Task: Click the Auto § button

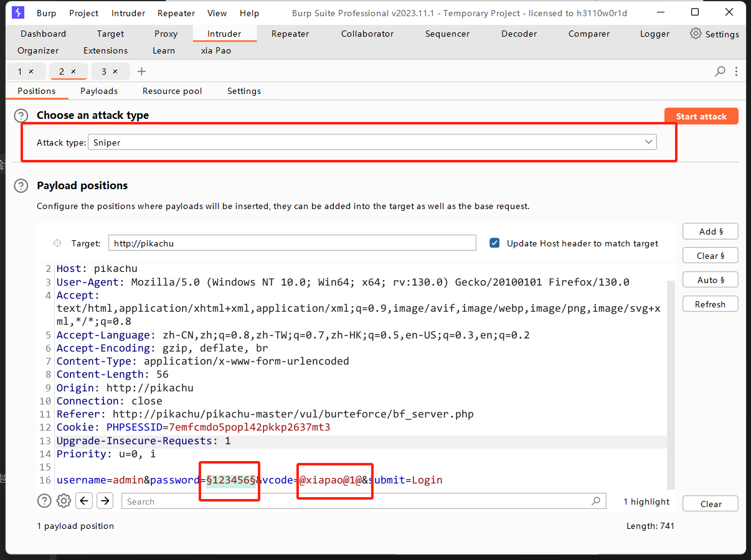Action: (x=711, y=280)
